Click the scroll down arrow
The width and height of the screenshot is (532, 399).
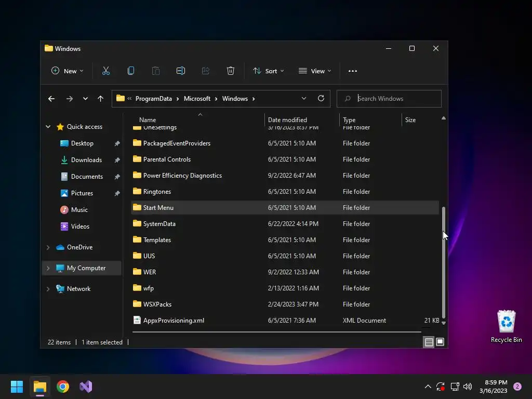[444, 323]
